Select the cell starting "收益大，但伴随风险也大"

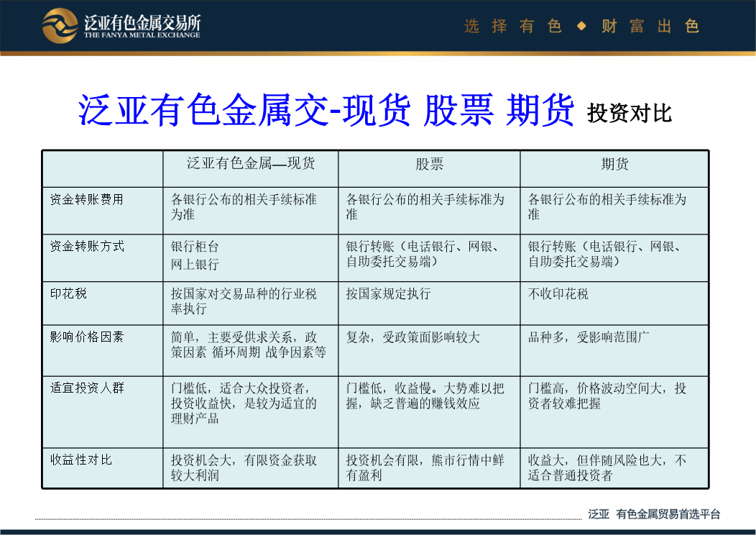coord(614,468)
